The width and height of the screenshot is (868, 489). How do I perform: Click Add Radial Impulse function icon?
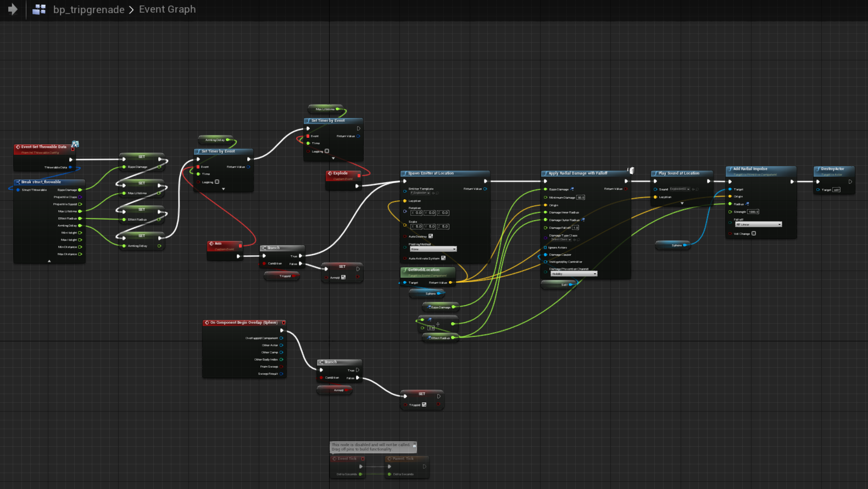click(730, 169)
